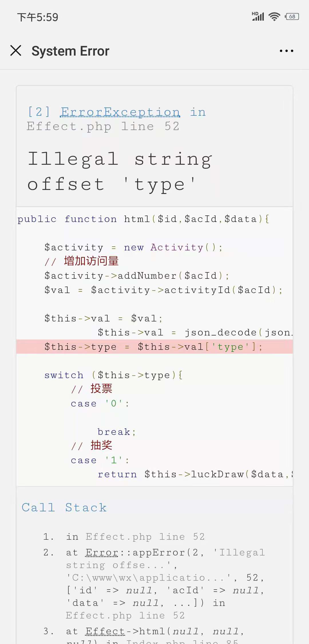Close the System Error page

pyautogui.click(x=16, y=51)
